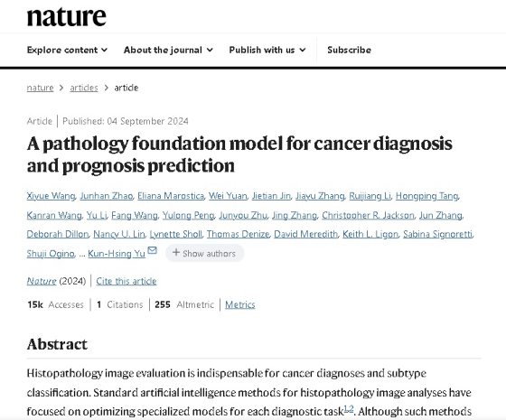Open the About the journal dropdown
This screenshot has height=420, width=506.
click(168, 50)
